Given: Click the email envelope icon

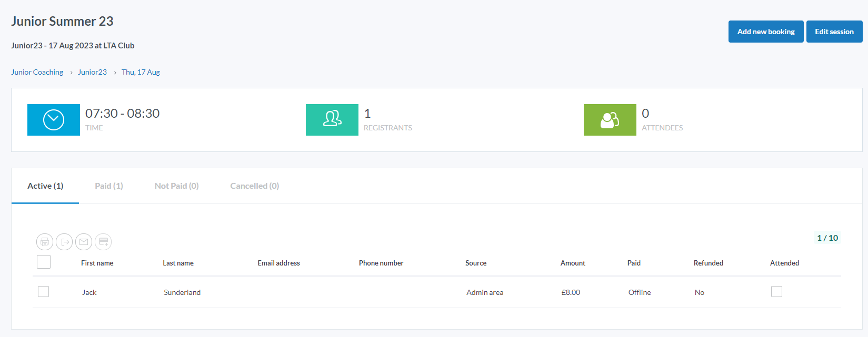Looking at the screenshot, I should pos(84,242).
